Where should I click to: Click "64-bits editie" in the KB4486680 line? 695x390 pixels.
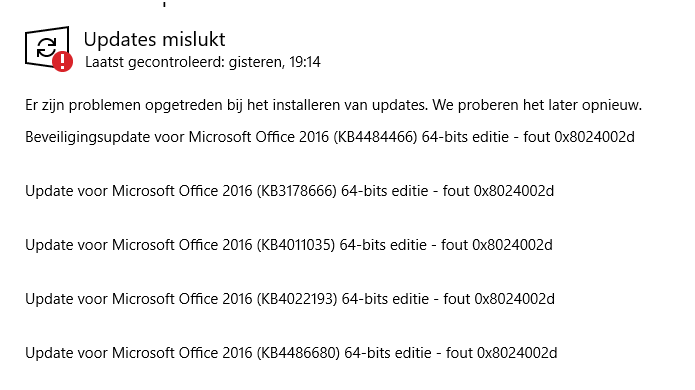pyautogui.click(x=388, y=353)
